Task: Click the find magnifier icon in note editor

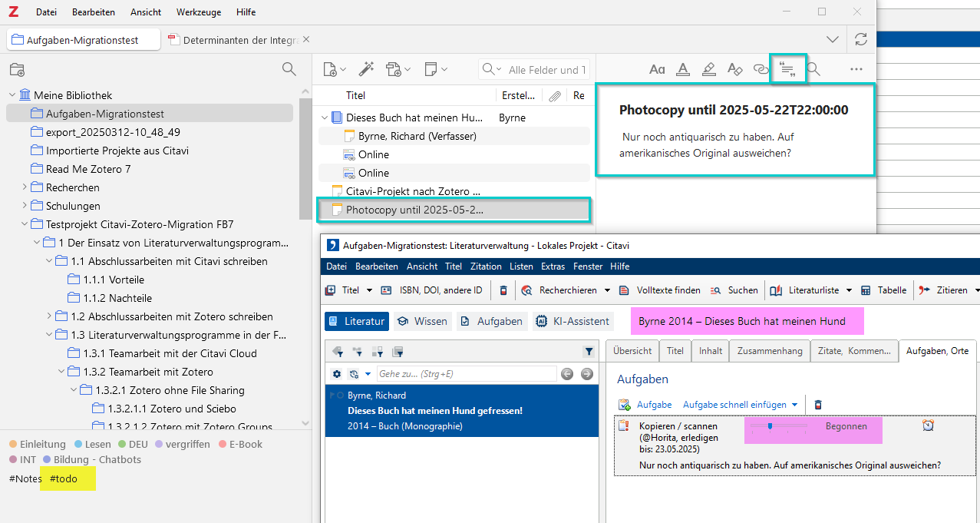Action: (x=813, y=69)
